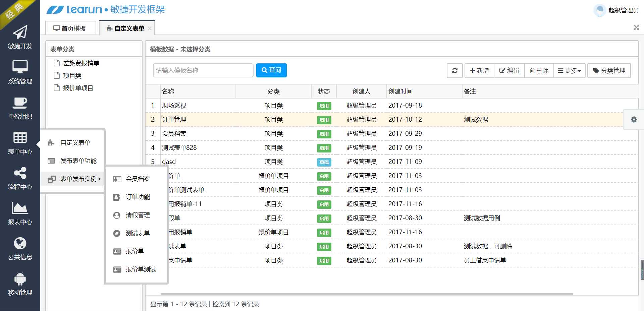Expand 表单发布实例 submenu arrow
The width and height of the screenshot is (644, 311).
point(99,179)
